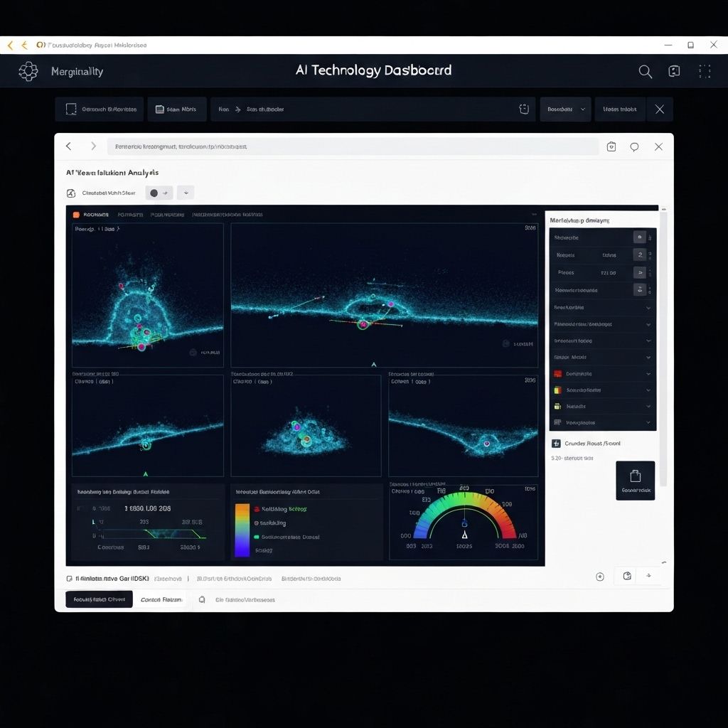The height and width of the screenshot is (728, 728).
Task: Select the Focus Filter Cover tab
Action: click(x=99, y=599)
